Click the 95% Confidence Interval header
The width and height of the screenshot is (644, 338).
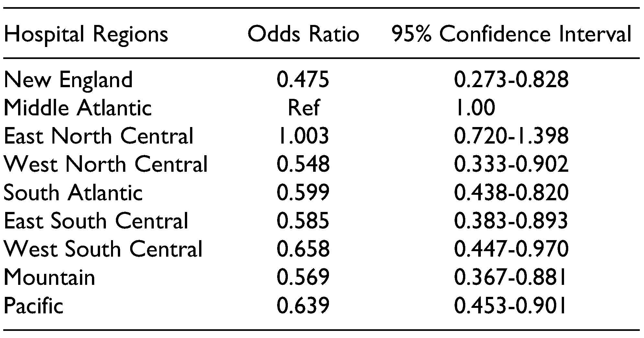point(511,34)
